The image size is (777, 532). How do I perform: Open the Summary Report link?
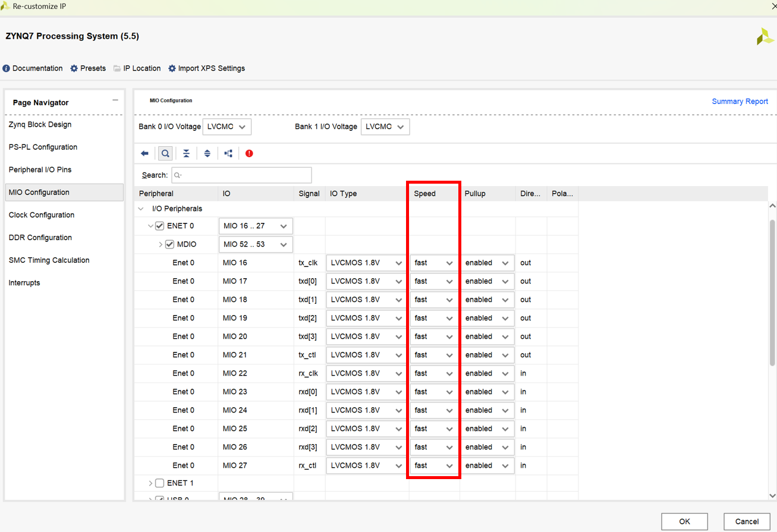pos(740,102)
